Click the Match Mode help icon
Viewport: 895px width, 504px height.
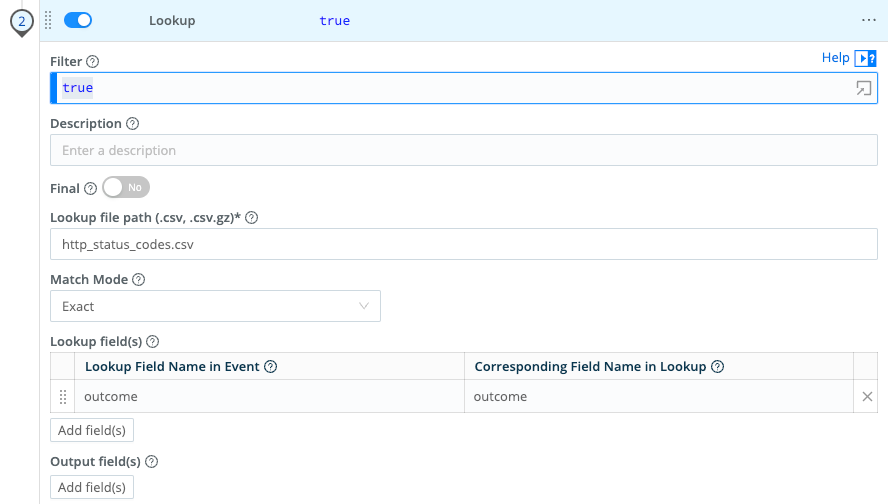click(138, 280)
